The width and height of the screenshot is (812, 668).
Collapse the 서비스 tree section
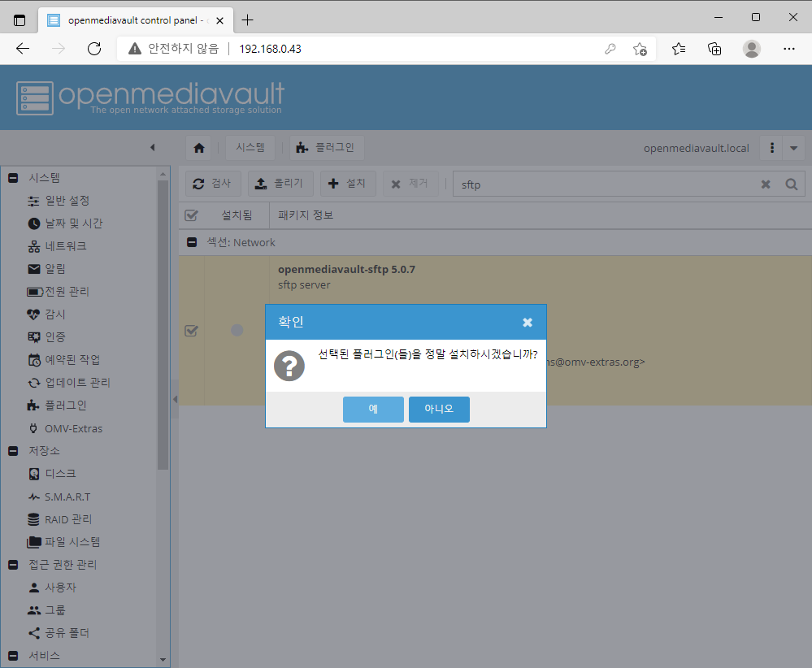14,656
